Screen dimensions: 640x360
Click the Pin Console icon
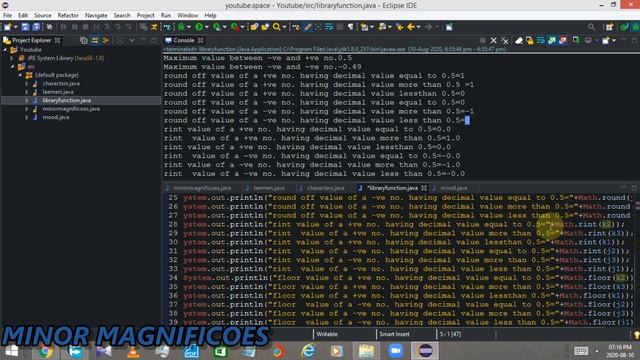[x=576, y=40]
